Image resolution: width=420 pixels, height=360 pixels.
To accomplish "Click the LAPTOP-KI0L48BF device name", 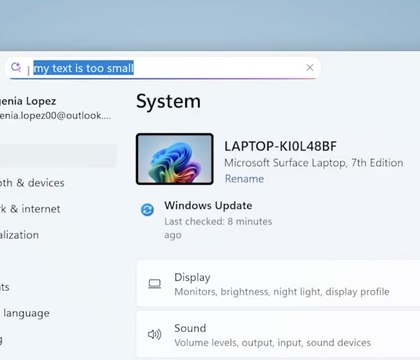I will click(x=280, y=146).
